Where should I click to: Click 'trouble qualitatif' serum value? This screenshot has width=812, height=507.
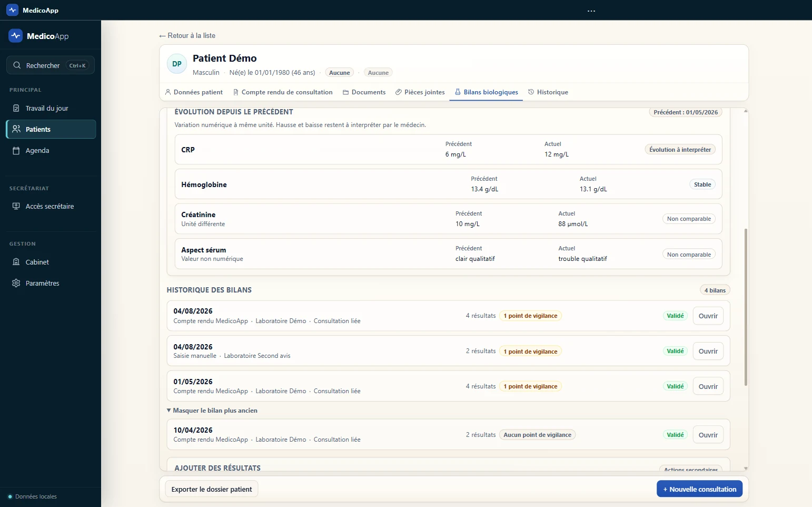click(x=582, y=259)
